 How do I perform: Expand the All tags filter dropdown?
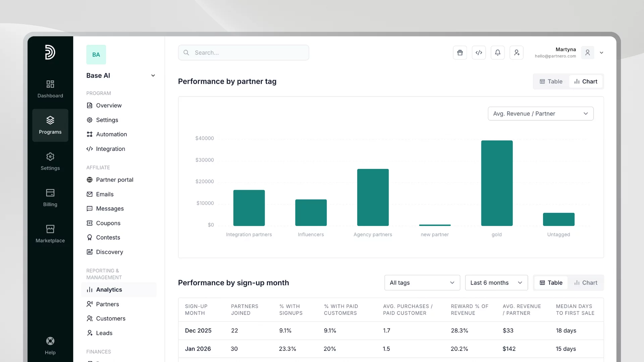422,283
